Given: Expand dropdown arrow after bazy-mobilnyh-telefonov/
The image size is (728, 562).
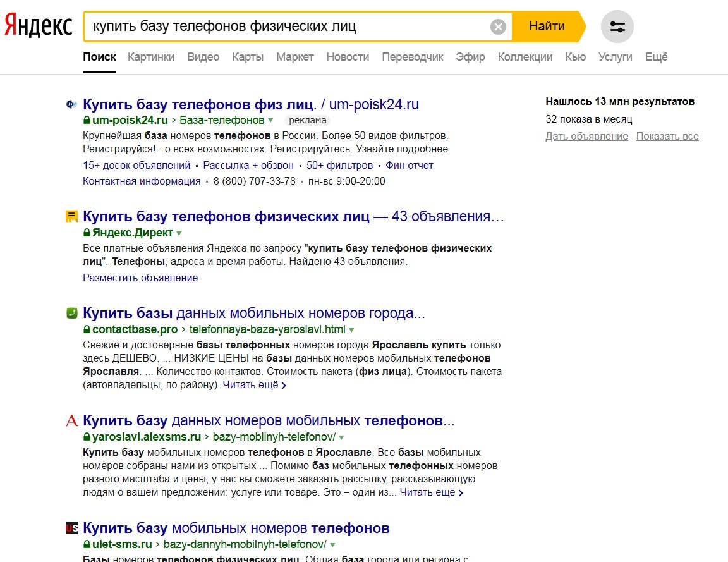Looking at the screenshot, I should [x=342, y=437].
